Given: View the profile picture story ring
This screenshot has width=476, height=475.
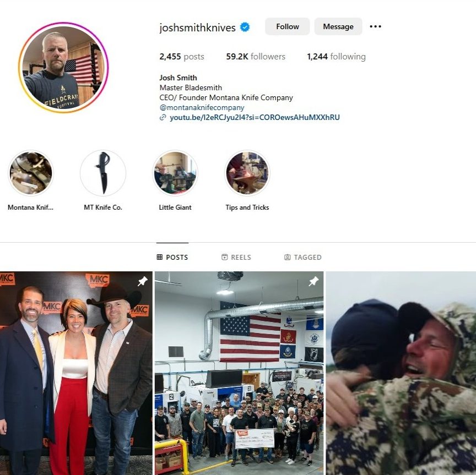Looking at the screenshot, I should (x=63, y=67).
